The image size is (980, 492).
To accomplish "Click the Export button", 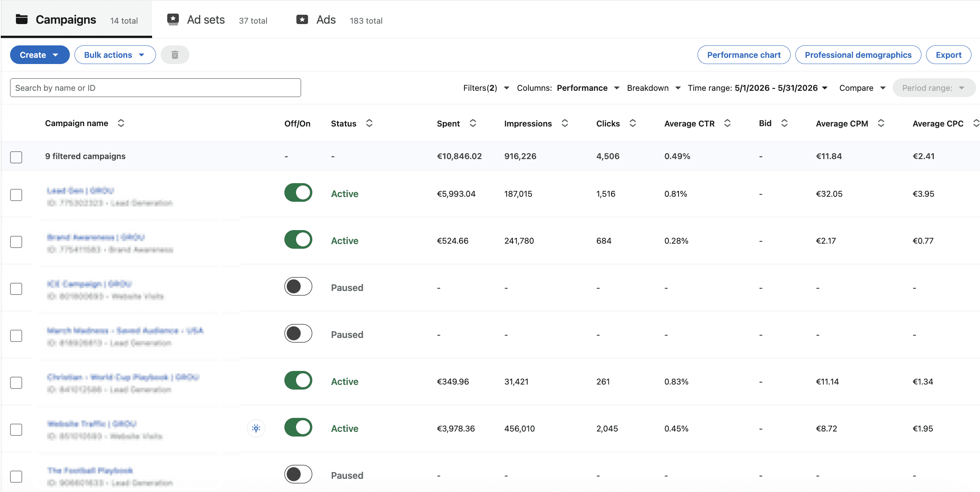I will (x=949, y=55).
